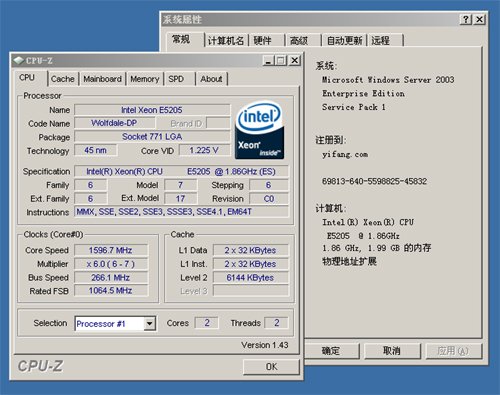Click the Code Name value Wolfdale-DP
The width and height of the screenshot is (500, 395).
[x=114, y=123]
